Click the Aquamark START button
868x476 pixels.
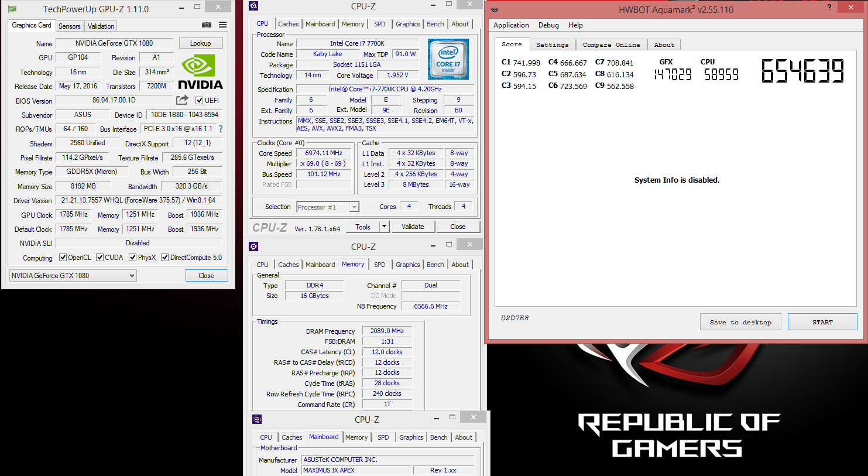point(822,322)
